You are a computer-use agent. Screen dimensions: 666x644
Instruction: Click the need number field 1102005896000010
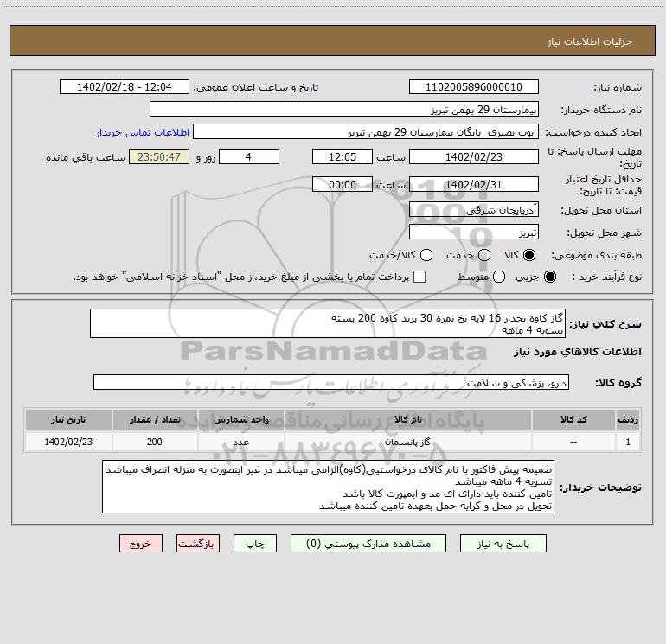(474, 86)
